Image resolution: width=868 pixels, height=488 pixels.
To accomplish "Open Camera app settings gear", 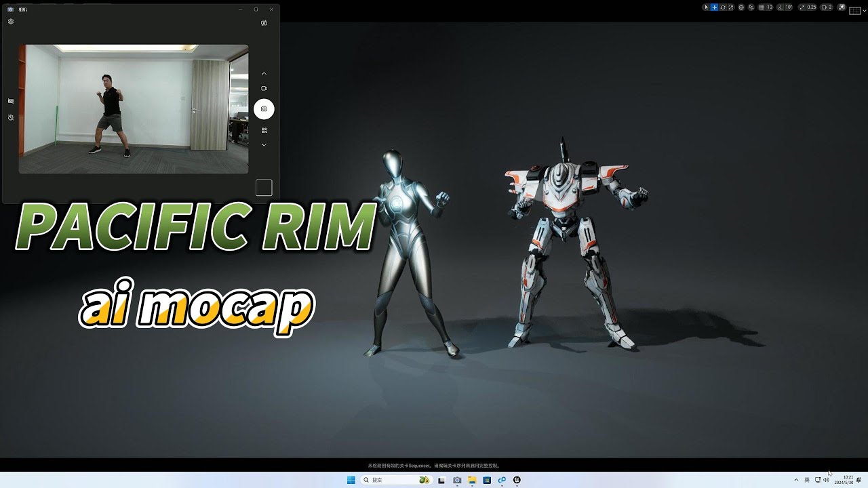I will coord(11,22).
